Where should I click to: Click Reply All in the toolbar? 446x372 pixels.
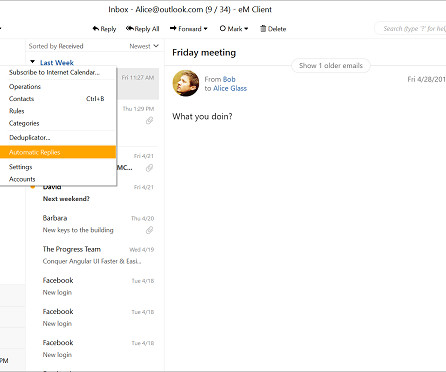(x=142, y=29)
